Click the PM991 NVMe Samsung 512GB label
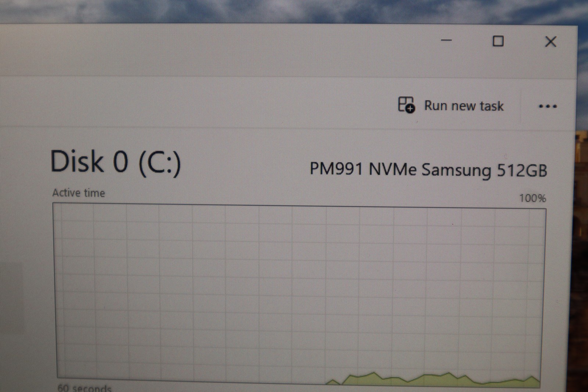588x392 pixels. pyautogui.click(x=429, y=170)
